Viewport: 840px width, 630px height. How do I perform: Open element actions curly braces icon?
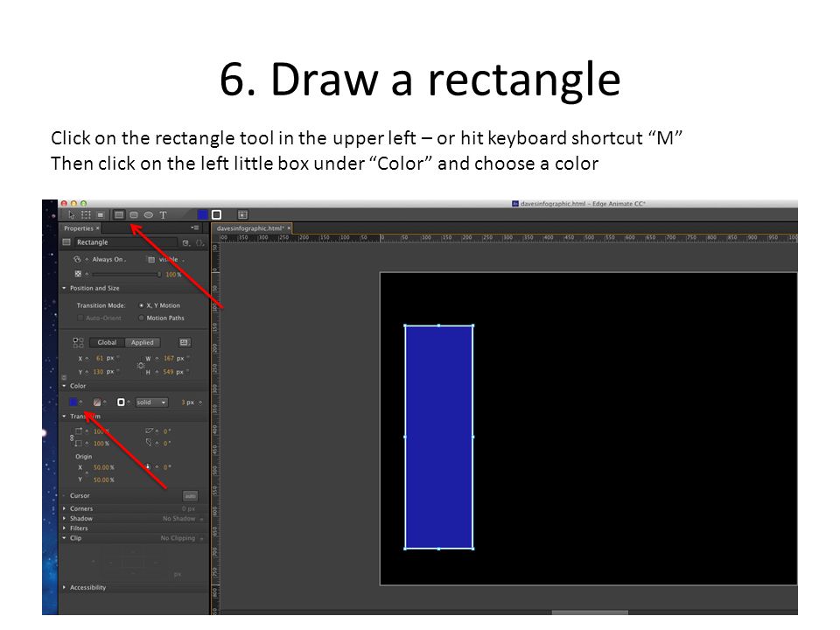199,242
